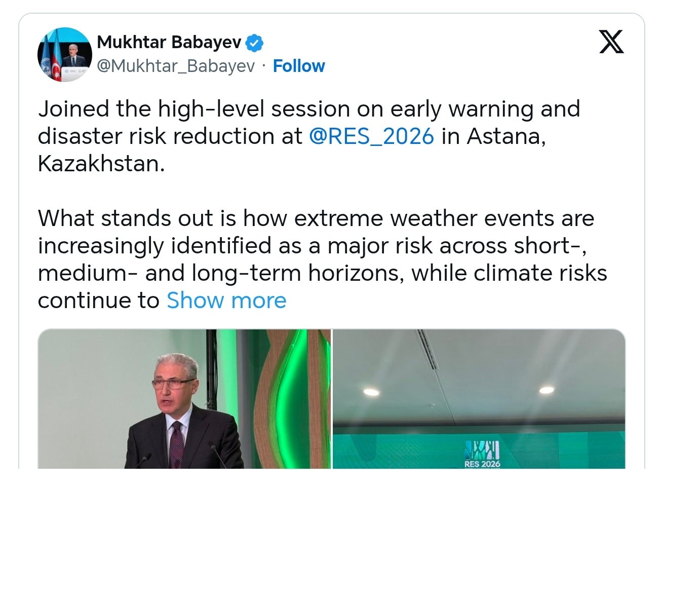
Task: Open the @RES_2026 mention link
Action: point(371,136)
